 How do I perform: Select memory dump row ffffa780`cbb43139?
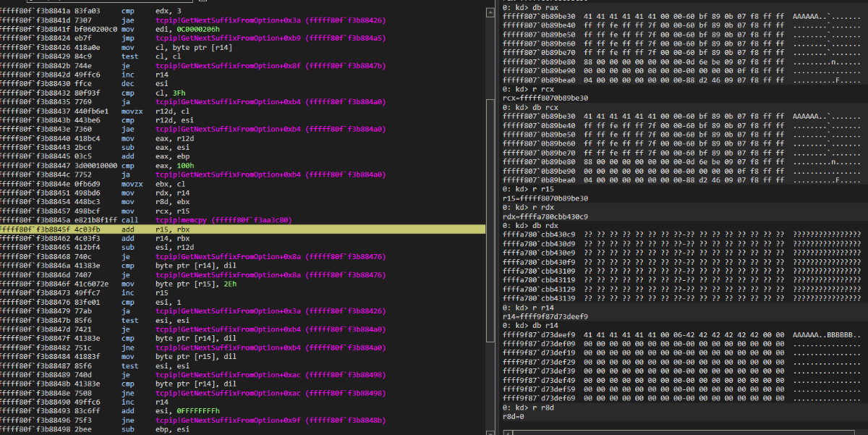[682, 297]
